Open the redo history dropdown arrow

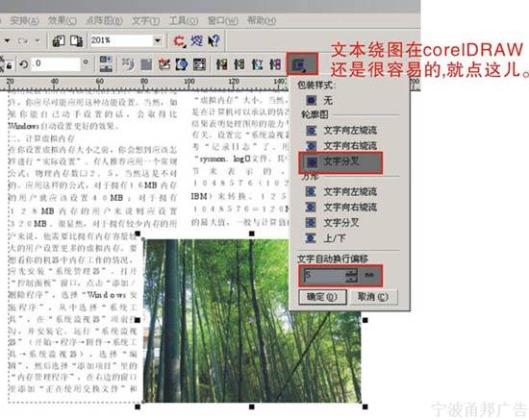(x=38, y=40)
